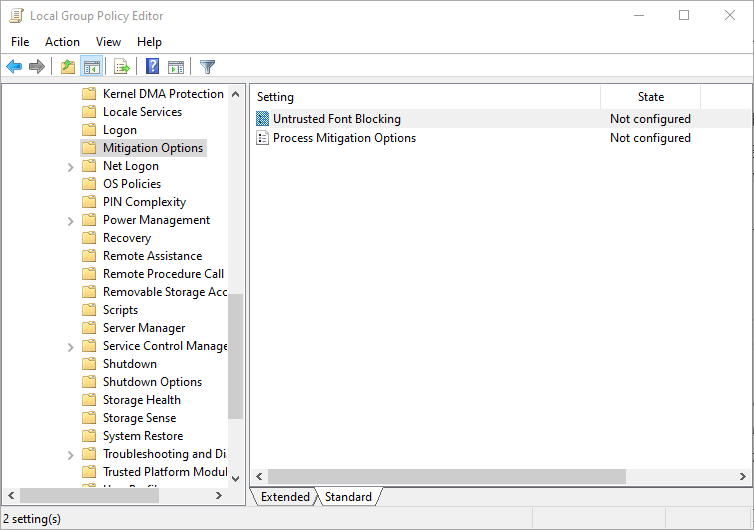Click the Locale Services folder icon

[x=89, y=112]
